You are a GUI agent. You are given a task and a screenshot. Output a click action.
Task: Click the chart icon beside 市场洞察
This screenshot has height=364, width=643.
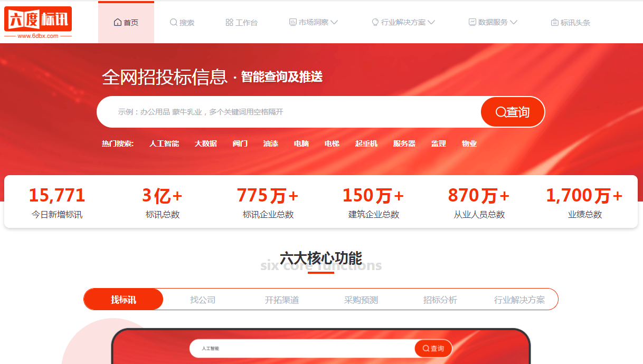tap(292, 22)
